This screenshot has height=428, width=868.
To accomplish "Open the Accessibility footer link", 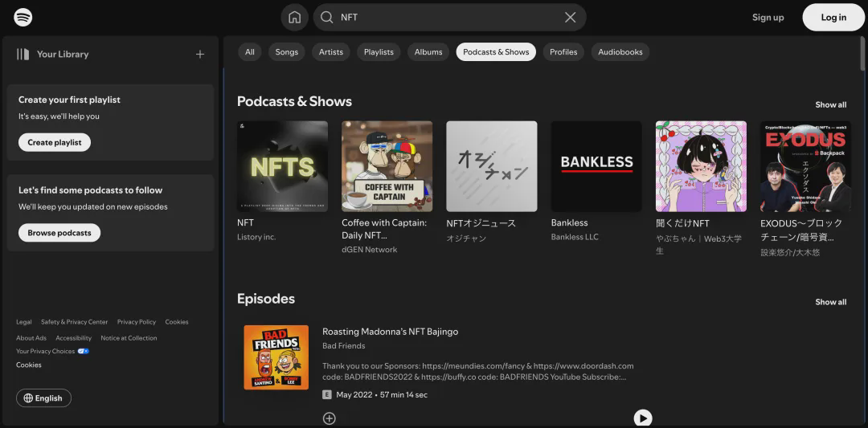I will (x=74, y=338).
